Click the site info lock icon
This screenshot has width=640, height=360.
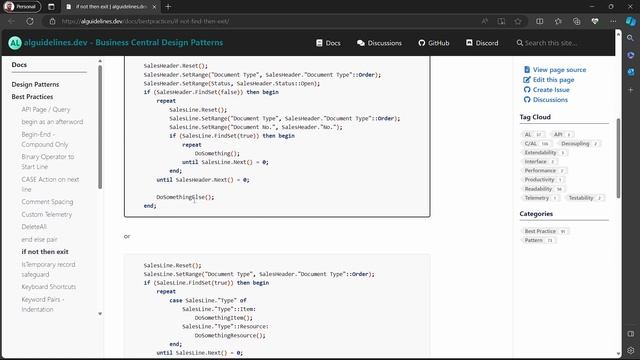tap(52, 21)
